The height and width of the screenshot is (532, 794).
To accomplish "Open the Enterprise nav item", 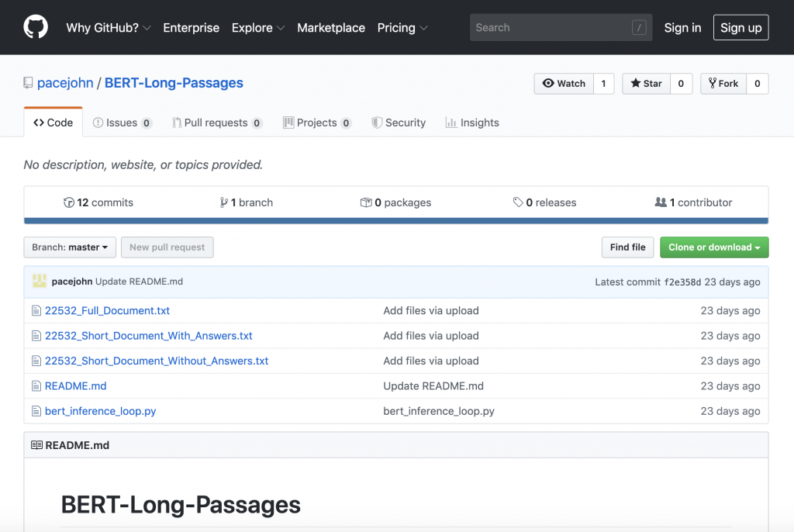I will click(x=191, y=28).
